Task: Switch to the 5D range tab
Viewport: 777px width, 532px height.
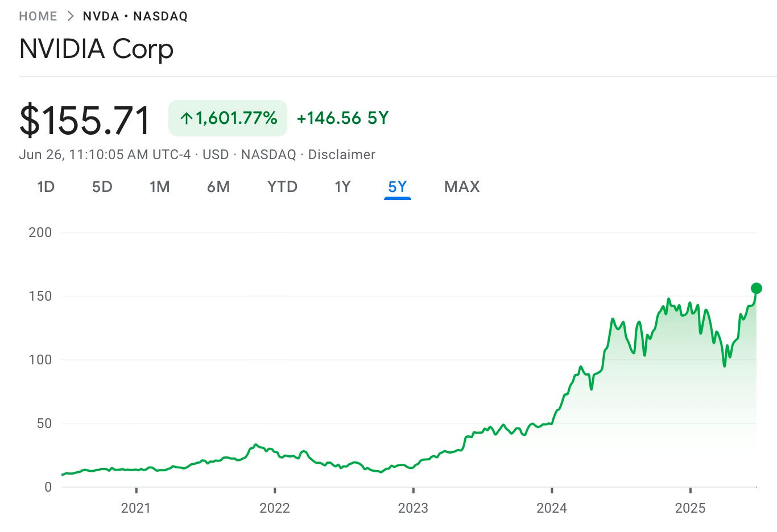Action: pos(102,186)
